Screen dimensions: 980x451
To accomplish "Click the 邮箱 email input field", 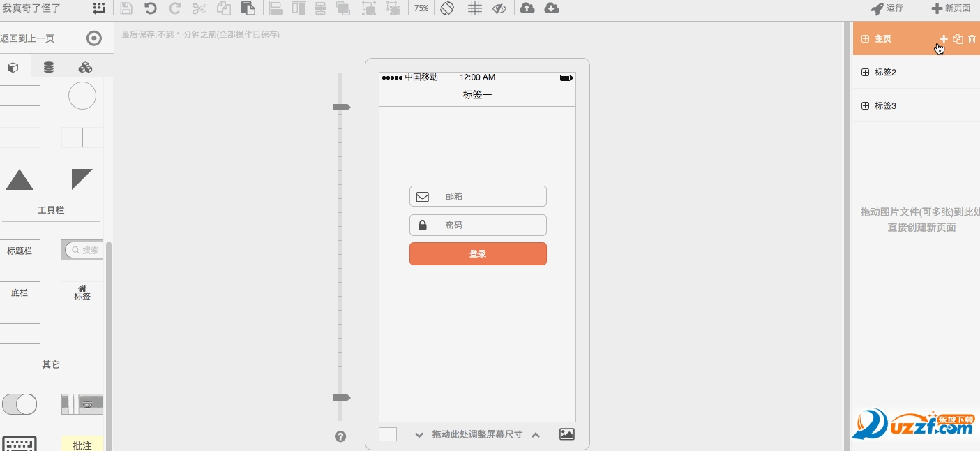I will point(478,196).
